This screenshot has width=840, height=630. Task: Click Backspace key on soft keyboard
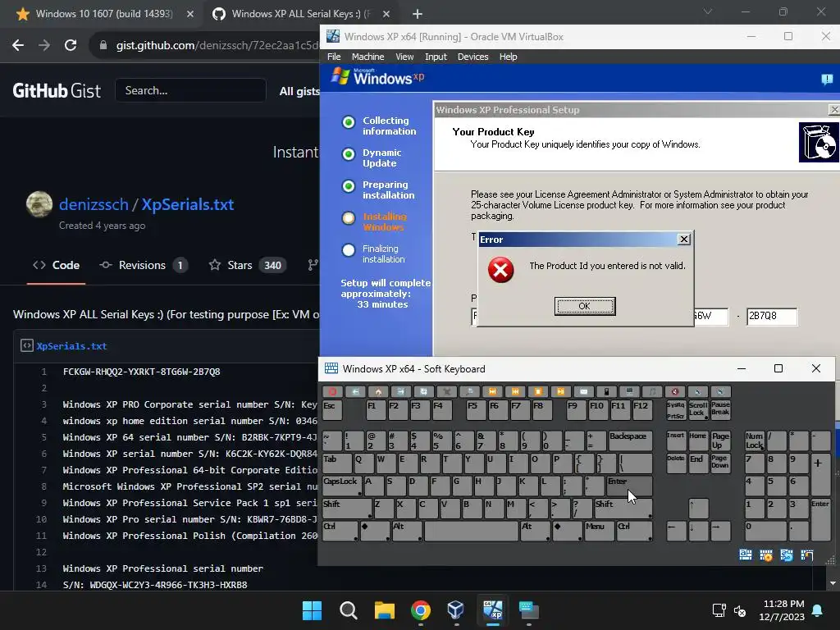pos(630,441)
